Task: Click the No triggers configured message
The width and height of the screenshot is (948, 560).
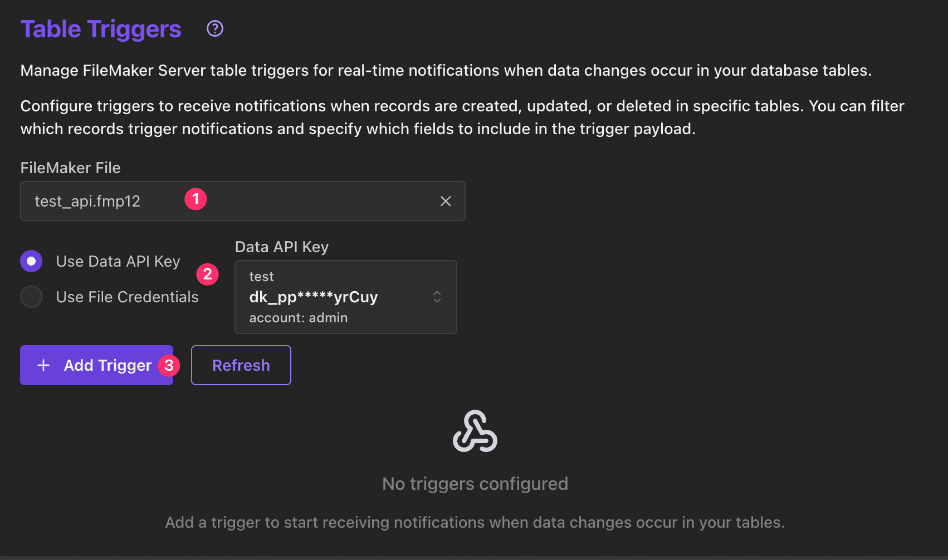Action: 475,484
